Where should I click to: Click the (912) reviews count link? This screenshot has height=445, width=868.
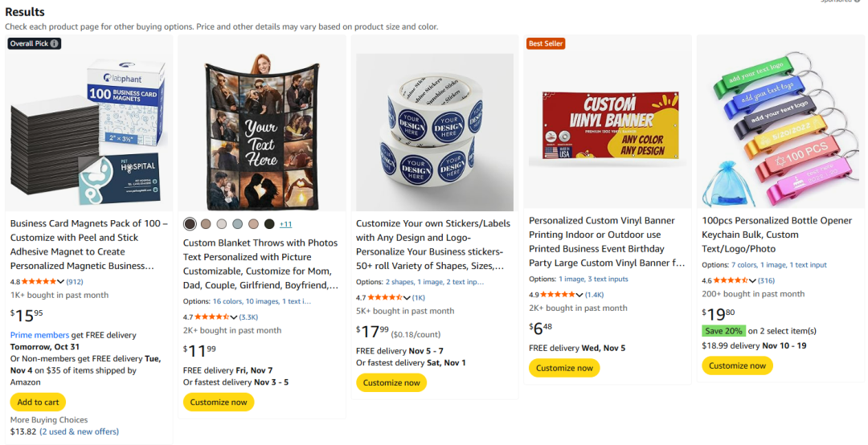coord(75,282)
